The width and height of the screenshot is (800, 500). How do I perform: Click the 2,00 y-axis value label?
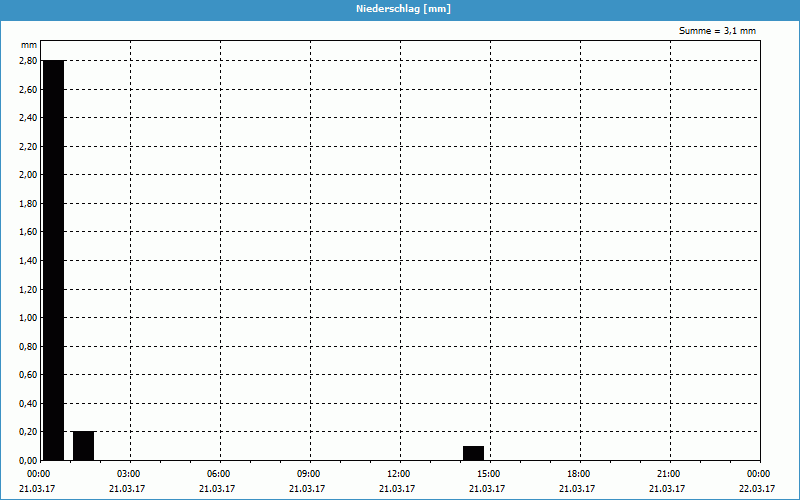tap(27, 175)
